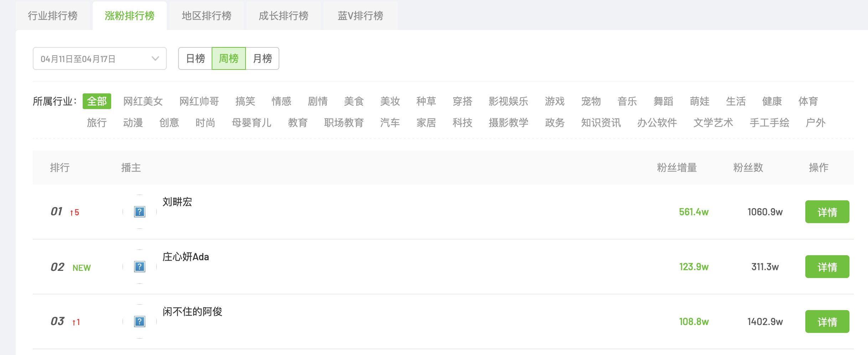
Task: Select the 周榜 weekly ranking option
Action: (229, 58)
